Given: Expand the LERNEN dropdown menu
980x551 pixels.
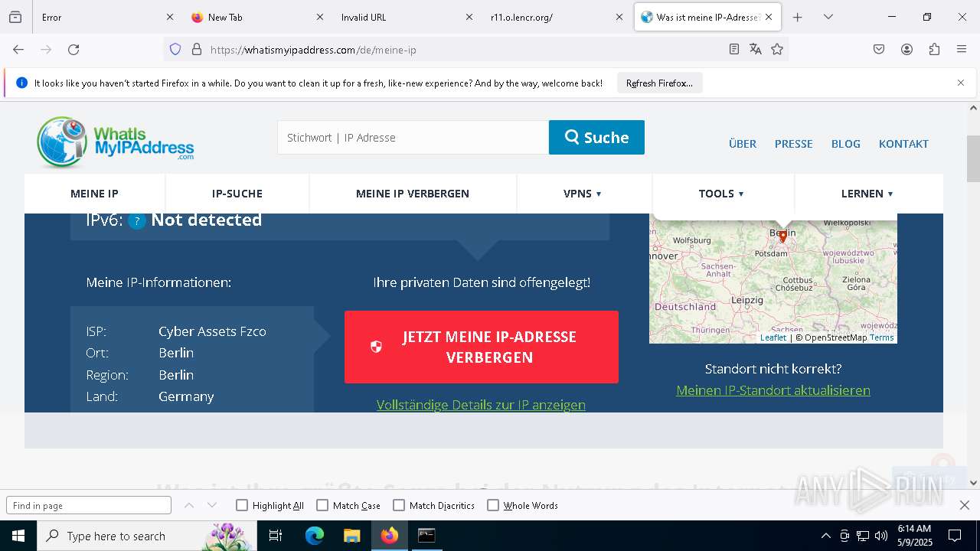Looking at the screenshot, I should [x=867, y=194].
